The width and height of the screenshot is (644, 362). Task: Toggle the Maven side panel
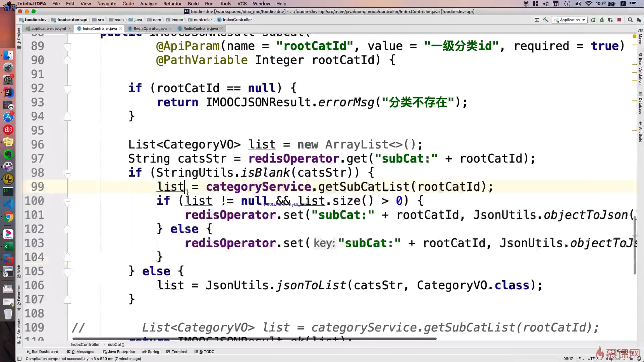point(640,37)
